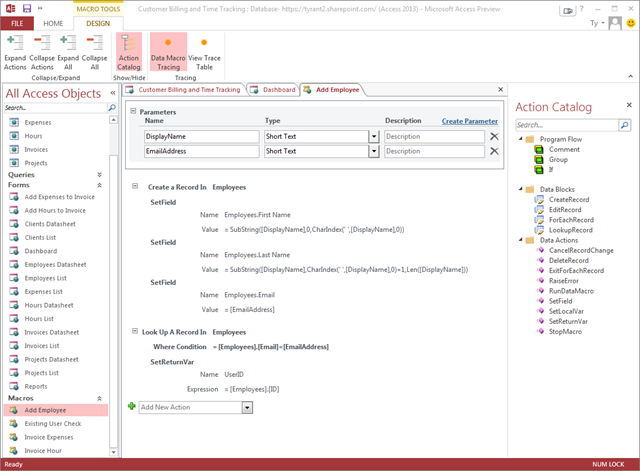This screenshot has height=471, width=640.
Task: Click the Action Catalog Search field
Action: [567, 125]
